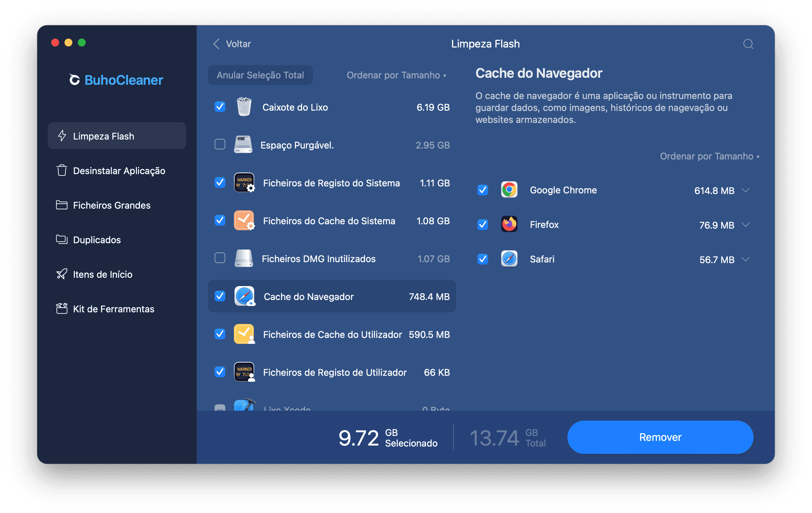Click the Duplicados stacked folders icon
Viewport: 812px width, 513px height.
pyautogui.click(x=62, y=239)
